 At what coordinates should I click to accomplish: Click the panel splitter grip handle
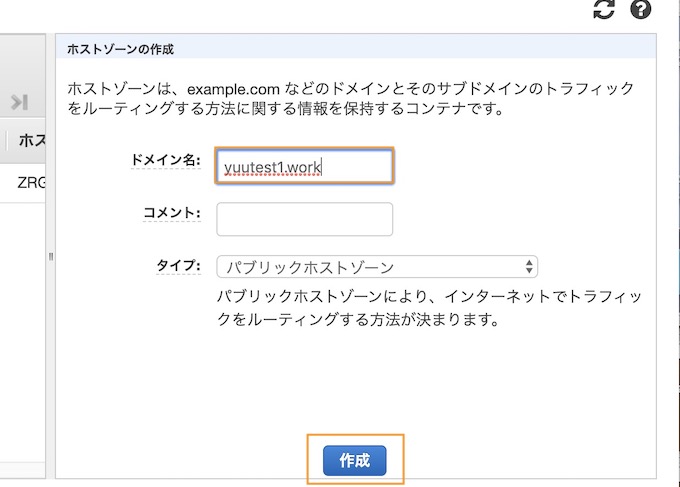point(51,257)
